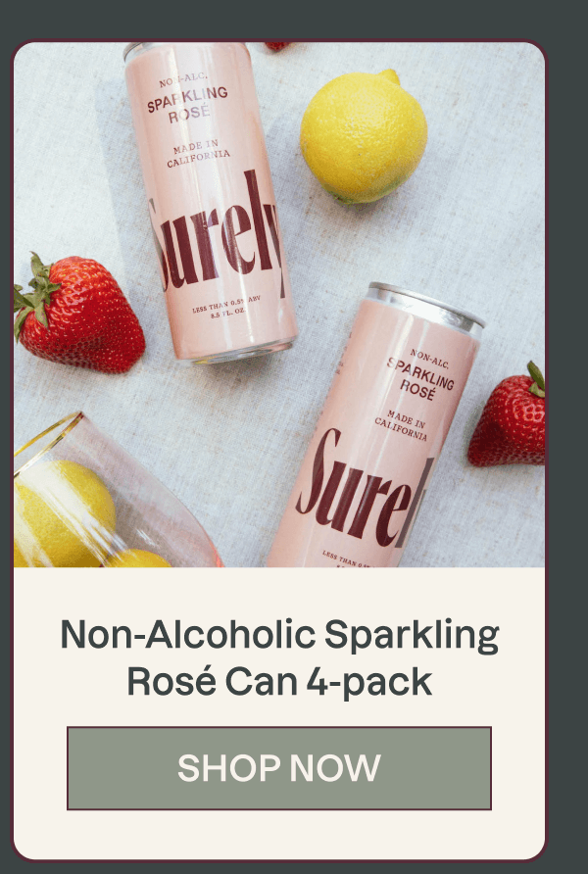Click the lemon inside the glass

click(64, 512)
